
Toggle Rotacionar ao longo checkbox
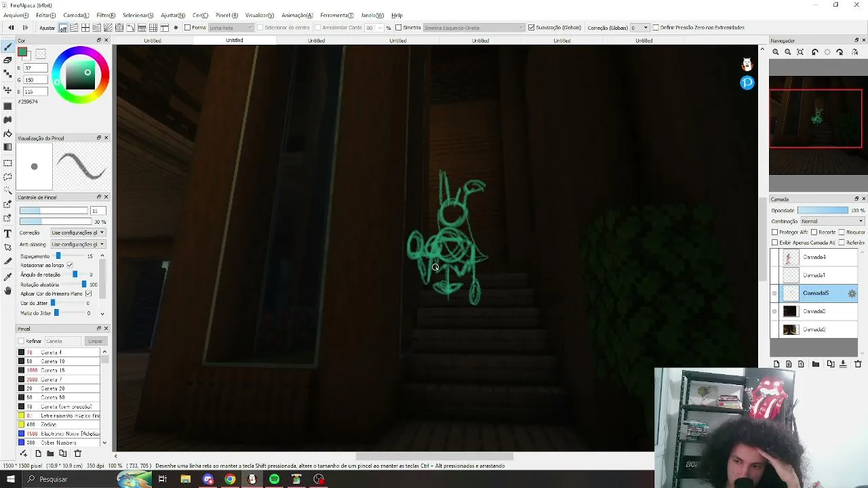click(70, 265)
